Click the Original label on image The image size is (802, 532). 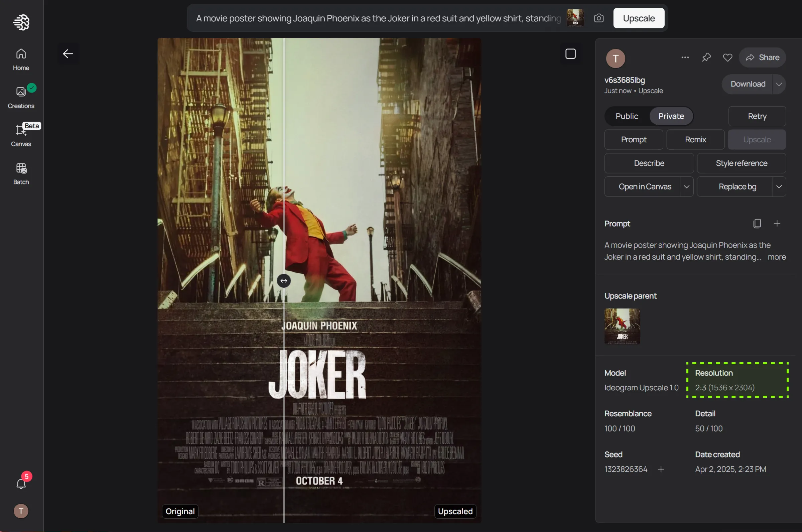click(x=180, y=511)
